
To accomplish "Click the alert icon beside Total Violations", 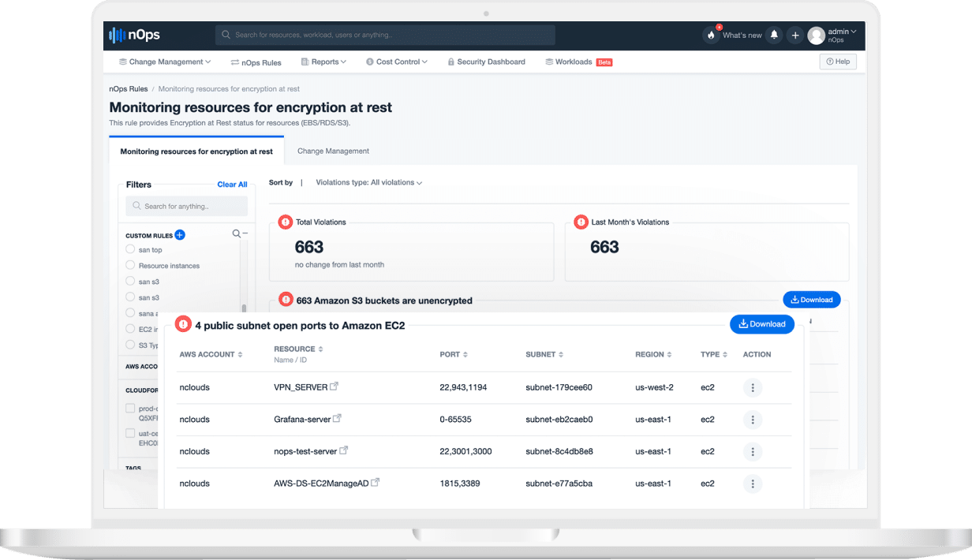I will [x=285, y=222].
